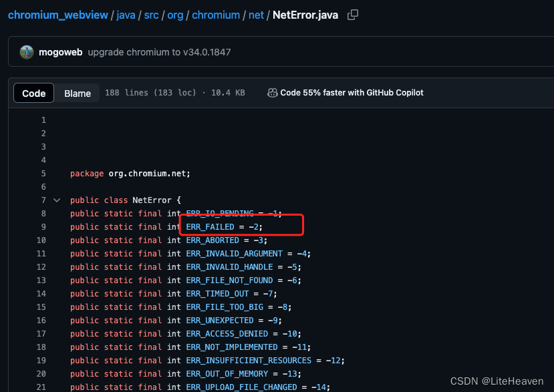This screenshot has height=392, width=554.
Task: Select the Code tab
Action: [33, 93]
